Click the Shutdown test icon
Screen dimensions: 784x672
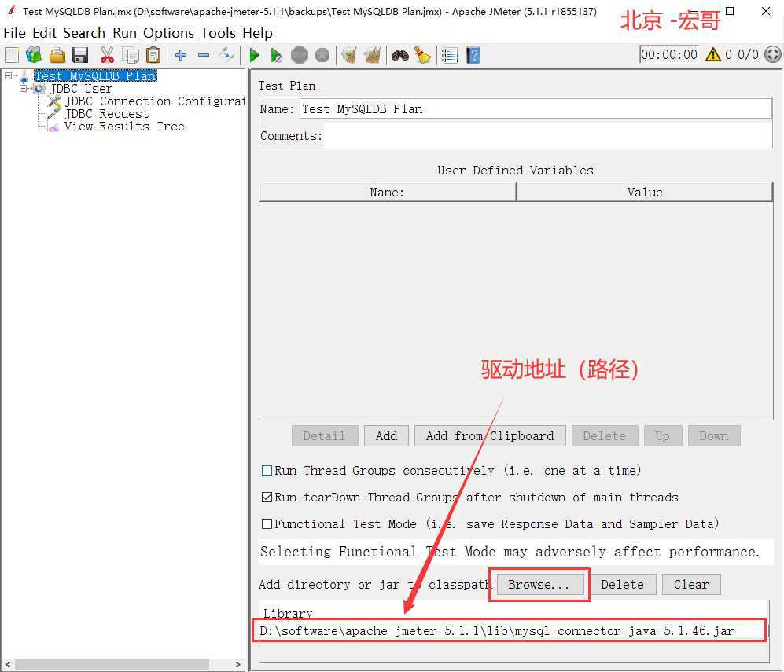[322, 55]
